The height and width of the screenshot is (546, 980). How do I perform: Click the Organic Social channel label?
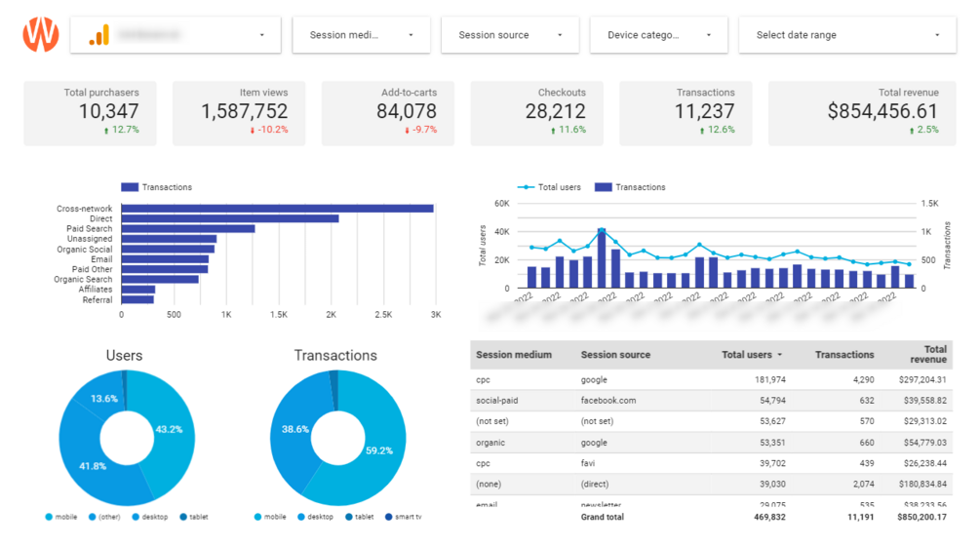coord(85,250)
